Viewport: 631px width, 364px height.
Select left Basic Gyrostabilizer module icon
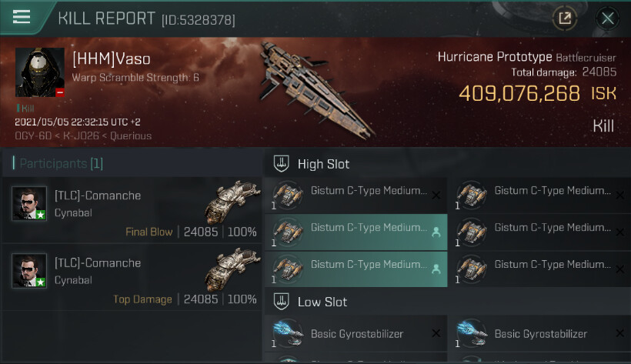tap(288, 333)
